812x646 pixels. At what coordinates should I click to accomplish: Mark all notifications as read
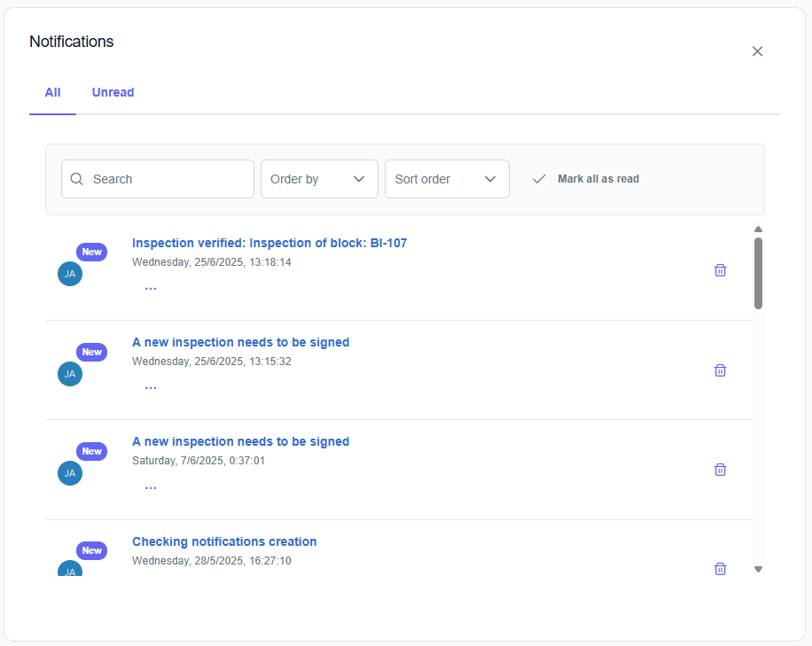point(587,179)
